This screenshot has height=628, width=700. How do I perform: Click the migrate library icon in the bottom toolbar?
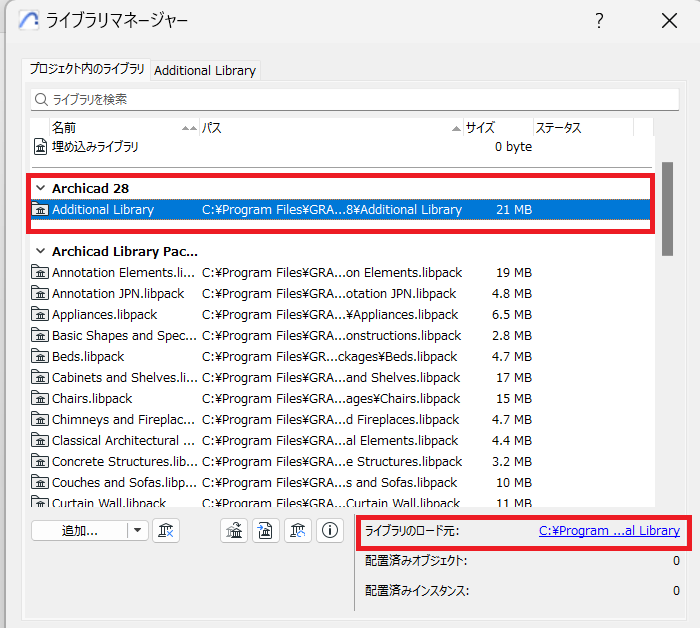tap(234, 530)
